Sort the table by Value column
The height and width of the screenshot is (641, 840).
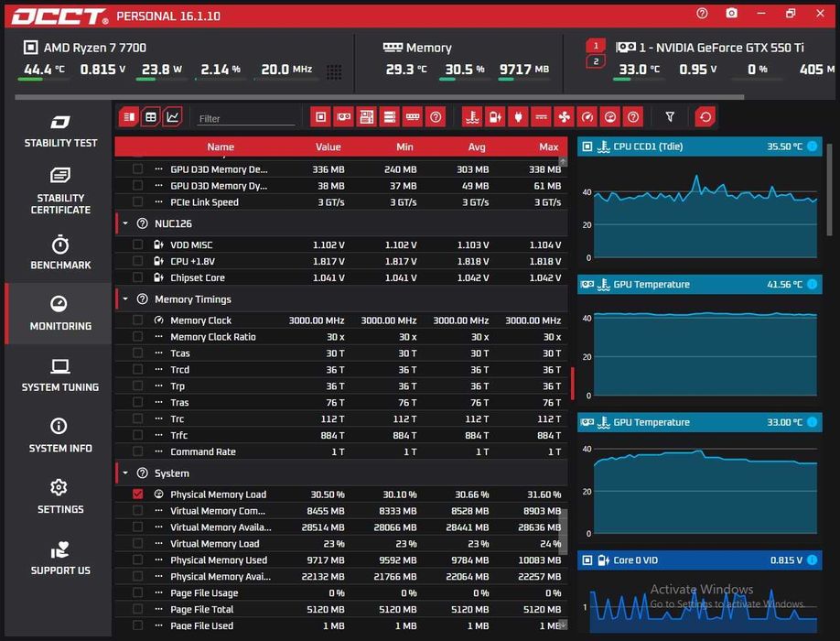pyautogui.click(x=328, y=147)
